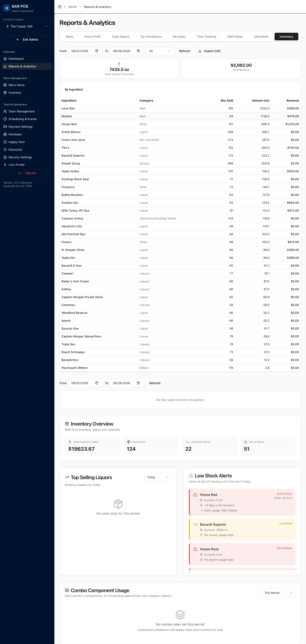Click the Peychaud's Bitters row
306x644 pixels.
180,368
